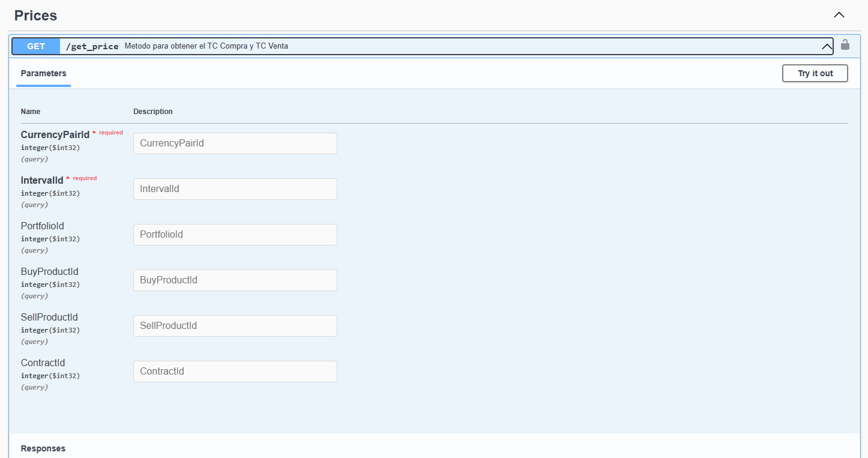Click into the PortfolioId input box
This screenshot has width=868, height=458.
pos(235,235)
